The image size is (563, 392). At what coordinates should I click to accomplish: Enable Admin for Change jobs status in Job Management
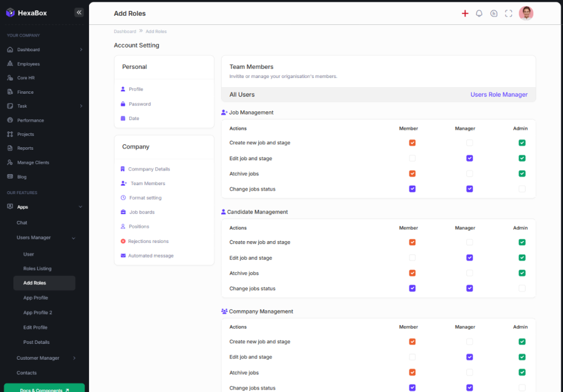coord(522,189)
